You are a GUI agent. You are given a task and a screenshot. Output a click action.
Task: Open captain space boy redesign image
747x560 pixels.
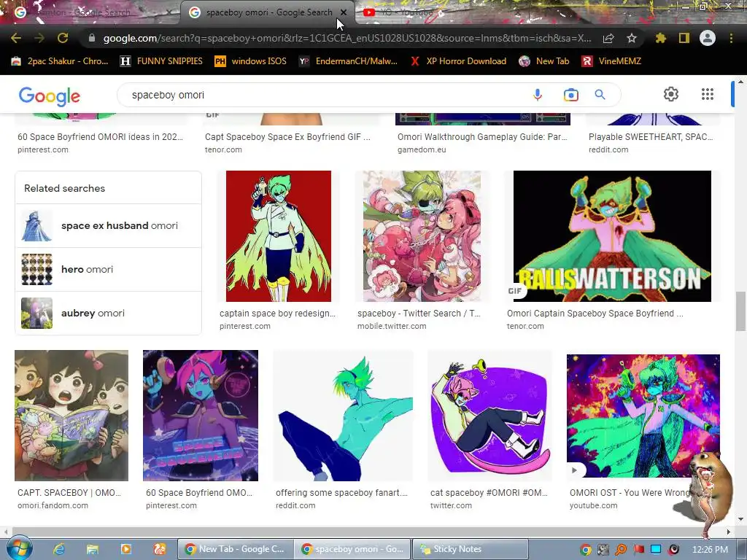[x=278, y=236]
